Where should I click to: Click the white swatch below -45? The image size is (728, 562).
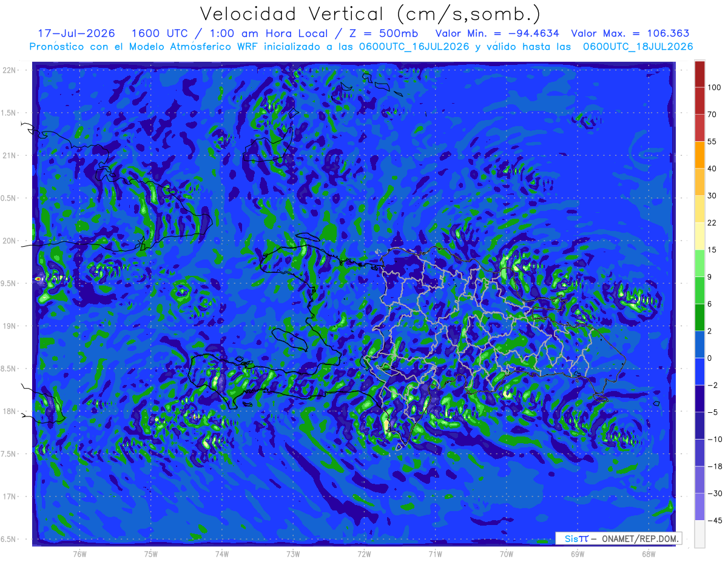click(x=699, y=534)
